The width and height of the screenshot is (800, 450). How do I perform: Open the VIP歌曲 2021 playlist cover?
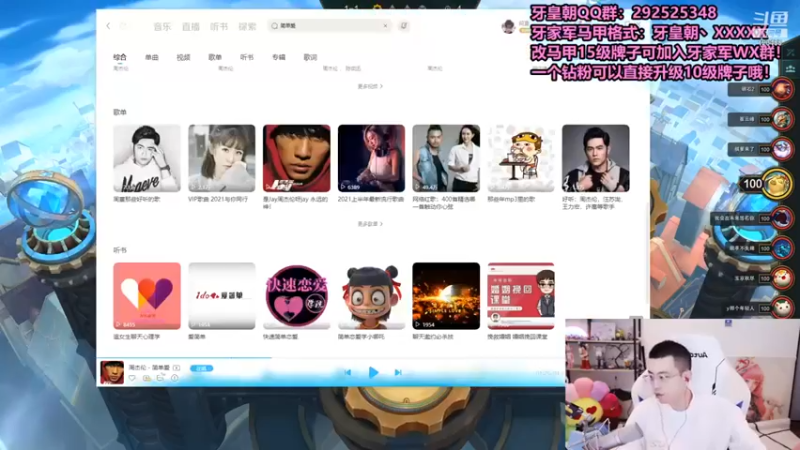(x=221, y=158)
